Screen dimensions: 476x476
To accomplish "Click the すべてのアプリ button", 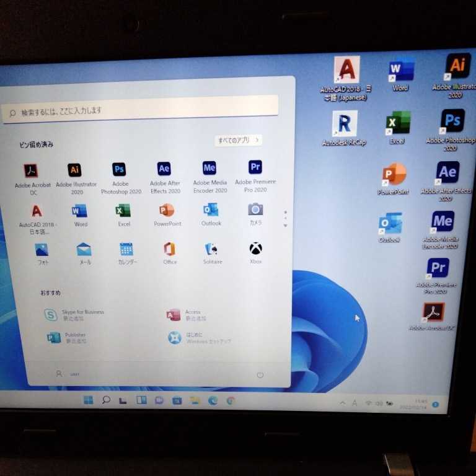I will click(x=238, y=140).
